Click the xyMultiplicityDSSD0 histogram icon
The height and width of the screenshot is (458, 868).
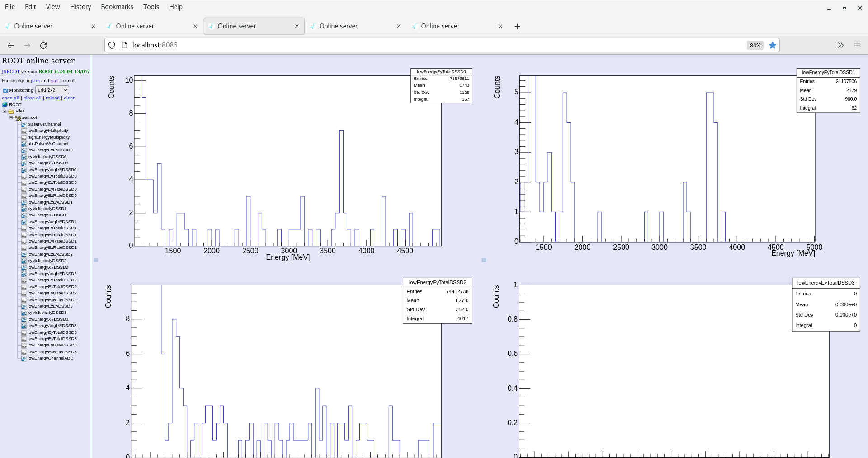point(24,156)
